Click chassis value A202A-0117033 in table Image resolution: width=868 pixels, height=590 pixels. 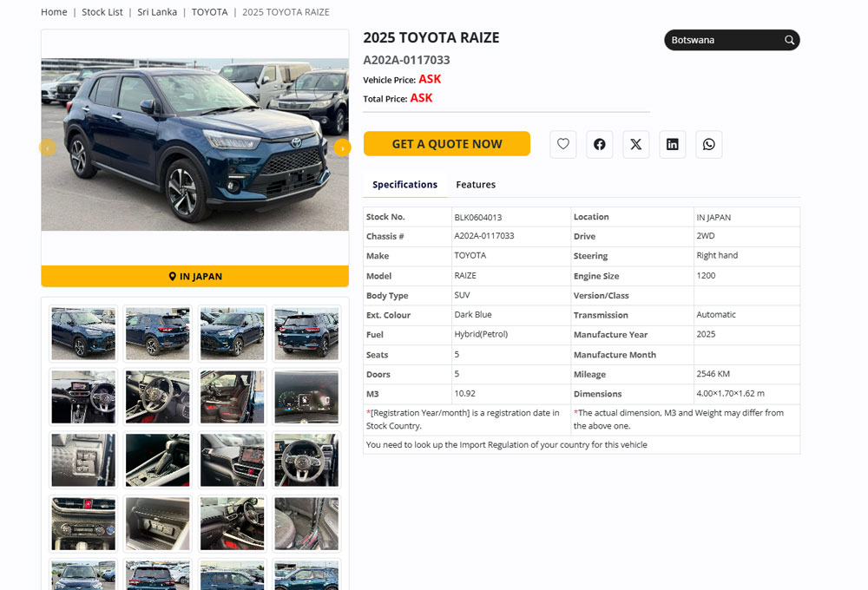tap(483, 236)
